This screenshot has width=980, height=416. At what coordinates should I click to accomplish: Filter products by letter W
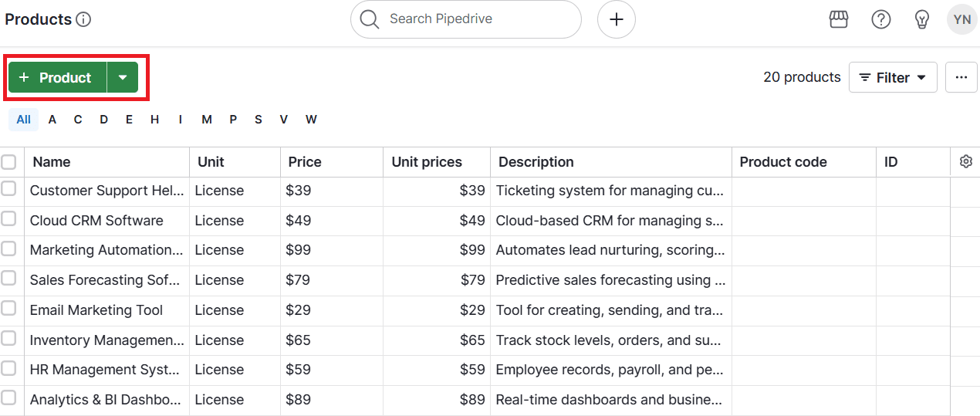[x=311, y=119]
